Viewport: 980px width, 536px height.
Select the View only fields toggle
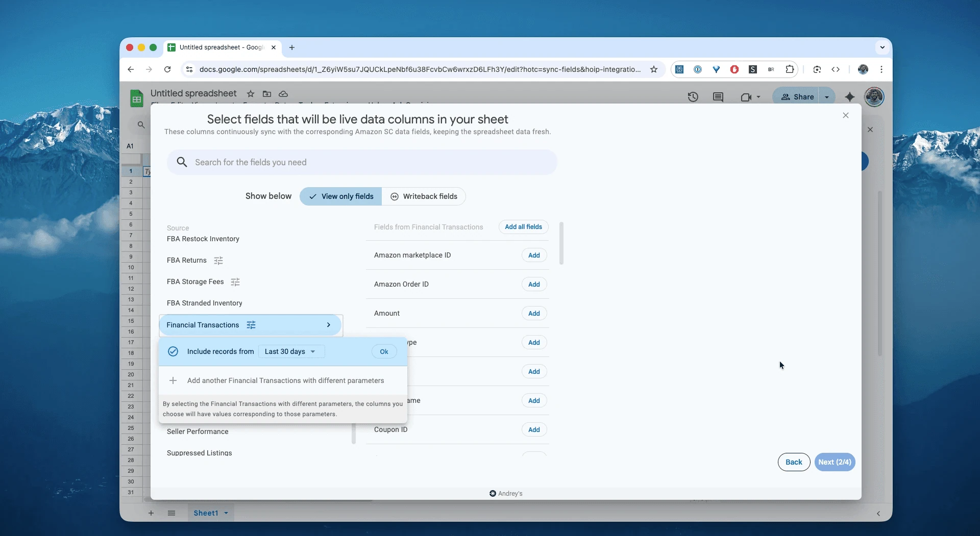(341, 196)
